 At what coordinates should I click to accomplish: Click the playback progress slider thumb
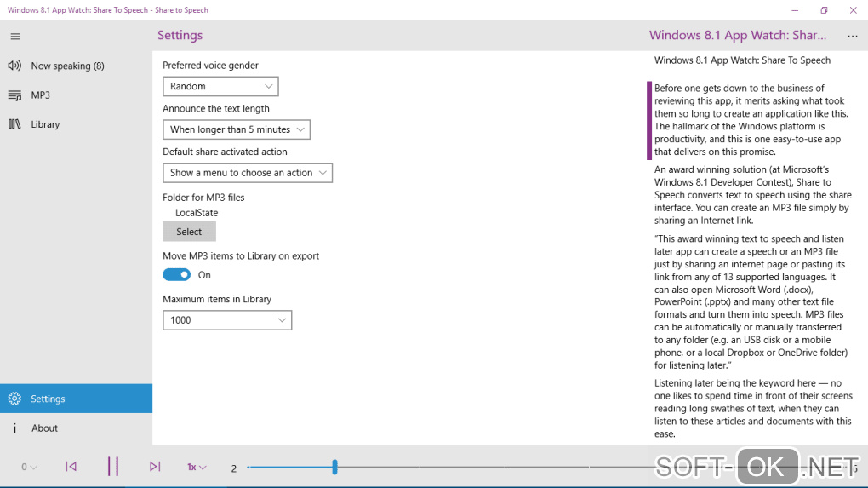334,467
